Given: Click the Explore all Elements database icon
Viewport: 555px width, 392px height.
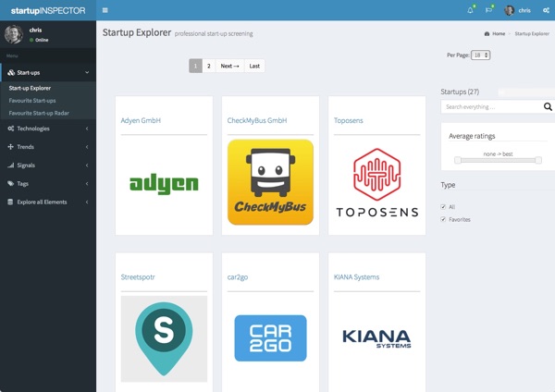Looking at the screenshot, I should 10,202.
